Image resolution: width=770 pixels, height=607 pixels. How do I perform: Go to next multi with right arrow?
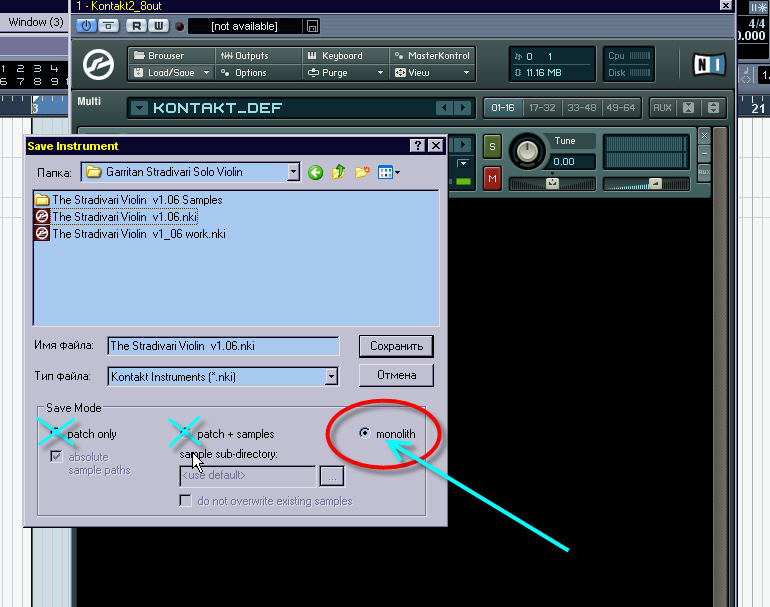(x=463, y=108)
